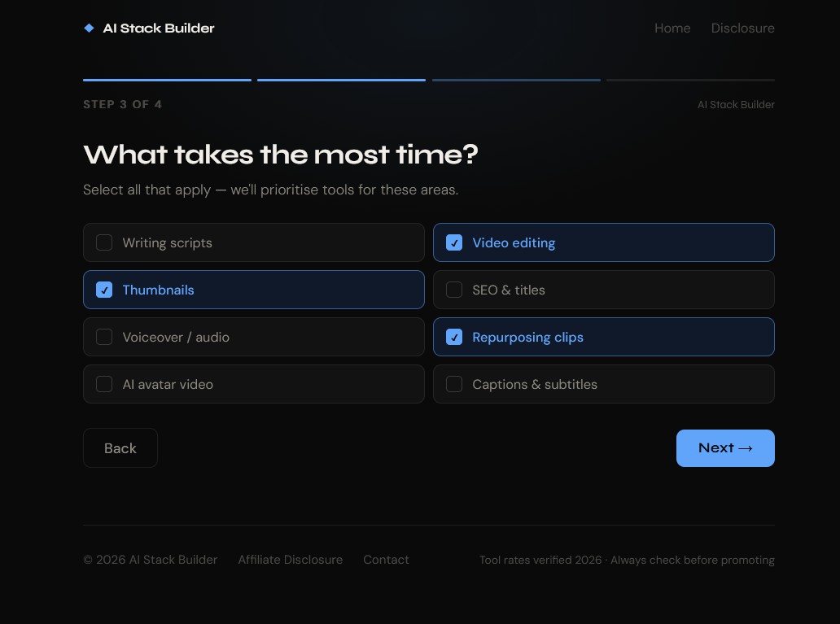Open Disclosure in the top navigation
The image size is (840, 624).
pos(742,28)
